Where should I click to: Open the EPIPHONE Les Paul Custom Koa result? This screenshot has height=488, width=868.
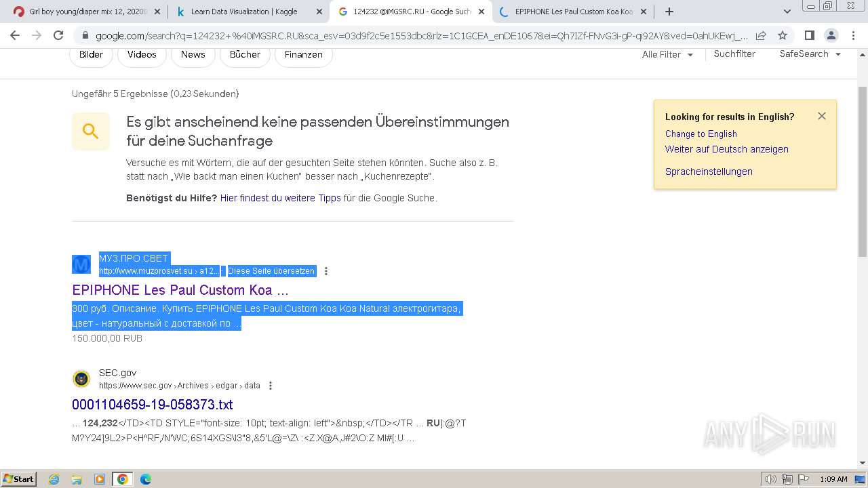point(180,290)
